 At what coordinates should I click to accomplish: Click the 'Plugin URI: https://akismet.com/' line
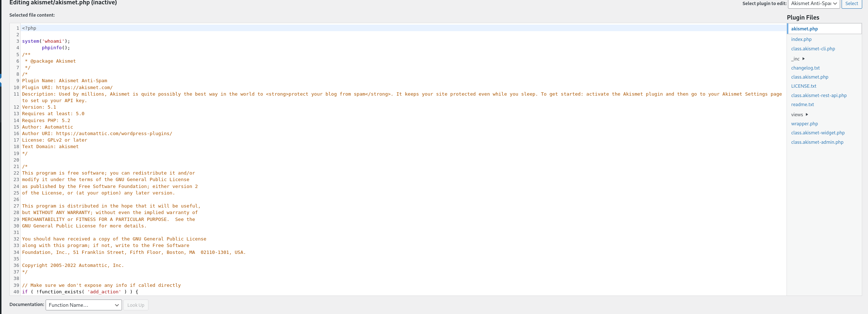tap(67, 88)
